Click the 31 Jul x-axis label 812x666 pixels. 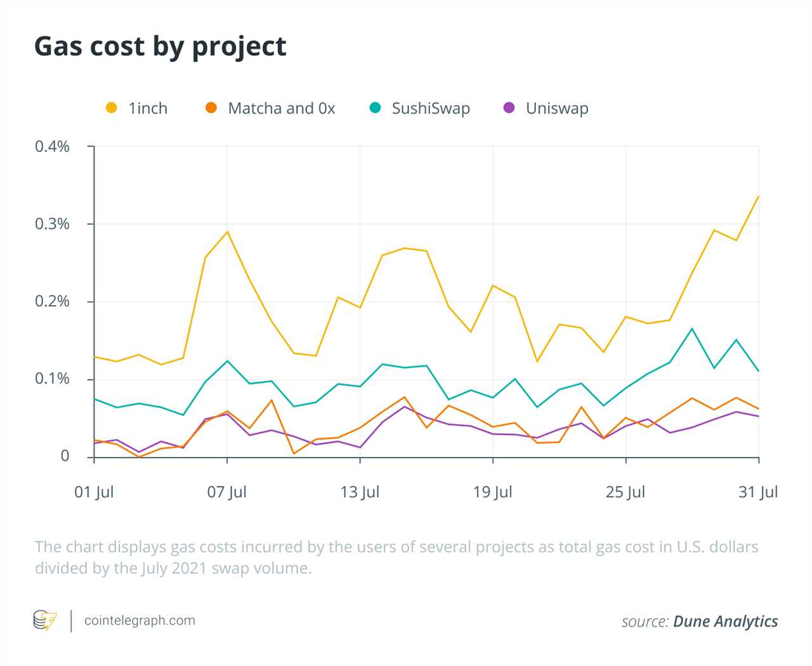point(758,492)
